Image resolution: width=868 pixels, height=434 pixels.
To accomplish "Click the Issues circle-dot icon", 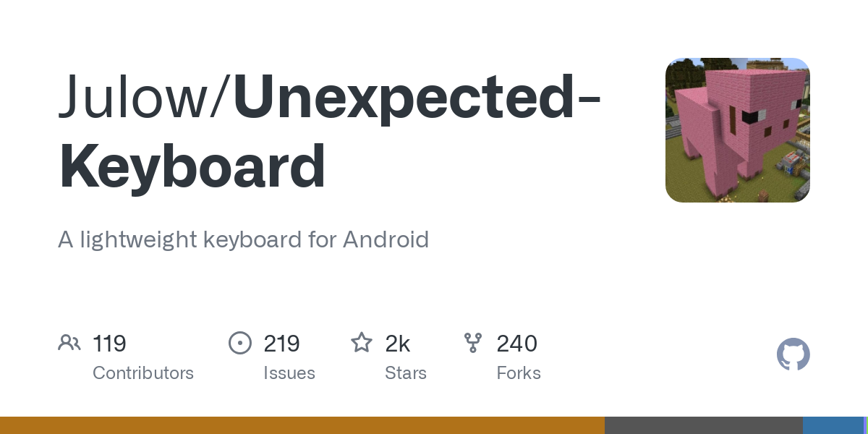I will pyautogui.click(x=239, y=343).
